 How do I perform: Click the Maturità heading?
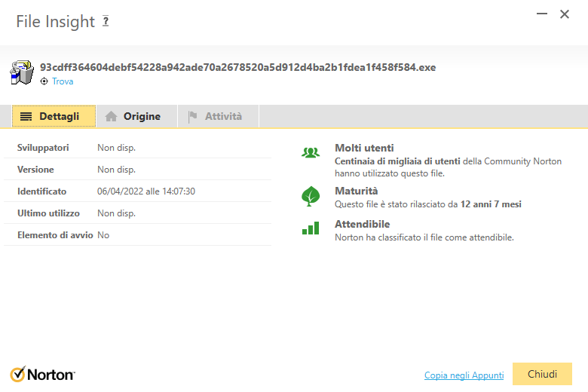click(x=357, y=191)
